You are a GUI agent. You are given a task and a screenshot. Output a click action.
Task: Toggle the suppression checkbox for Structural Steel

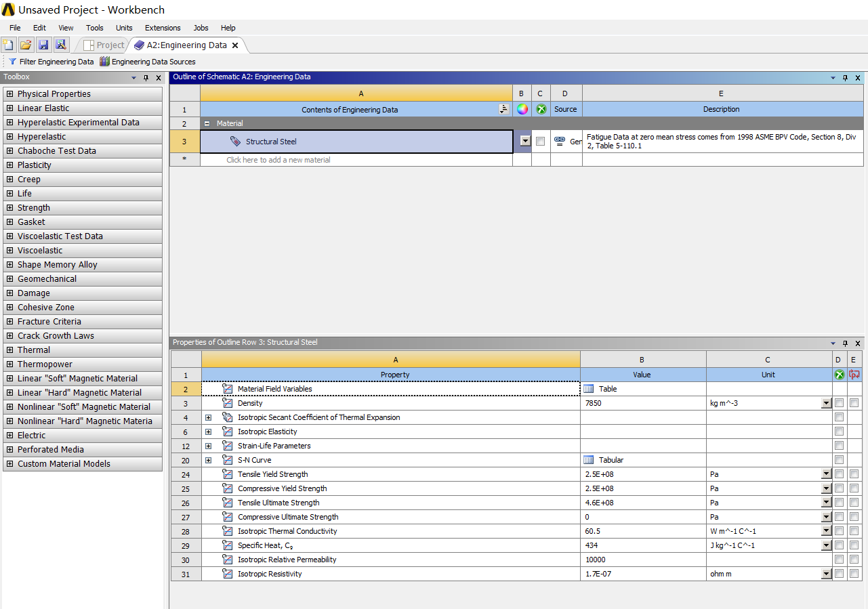[x=540, y=142]
